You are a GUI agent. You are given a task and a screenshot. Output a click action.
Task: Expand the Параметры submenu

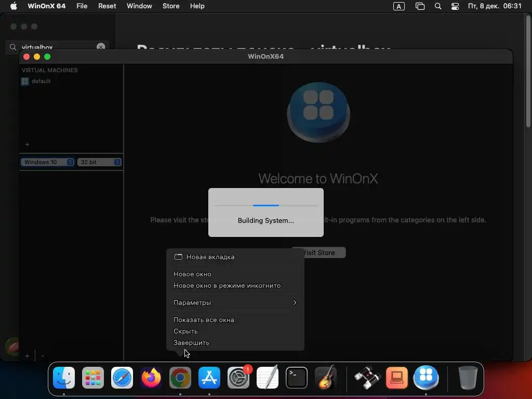point(235,303)
